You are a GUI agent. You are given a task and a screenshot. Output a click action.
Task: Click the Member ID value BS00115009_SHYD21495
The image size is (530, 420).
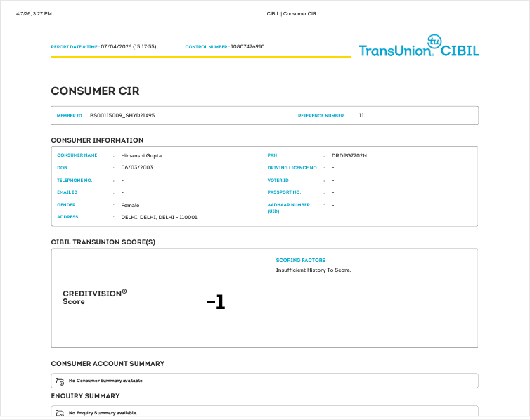(122, 115)
